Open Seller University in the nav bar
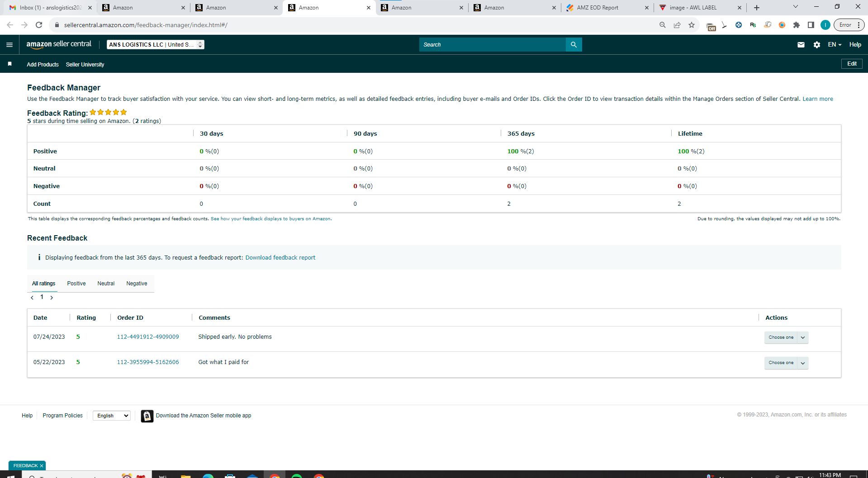 point(85,65)
